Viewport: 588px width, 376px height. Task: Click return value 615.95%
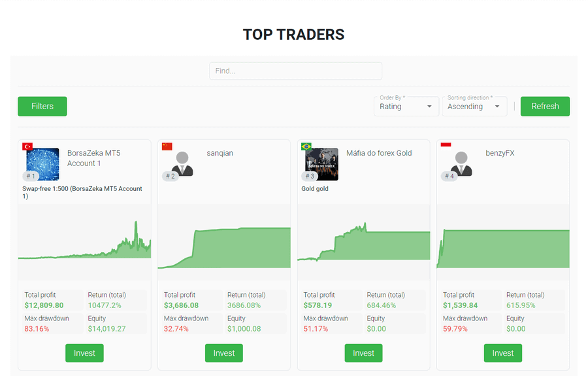click(x=521, y=305)
